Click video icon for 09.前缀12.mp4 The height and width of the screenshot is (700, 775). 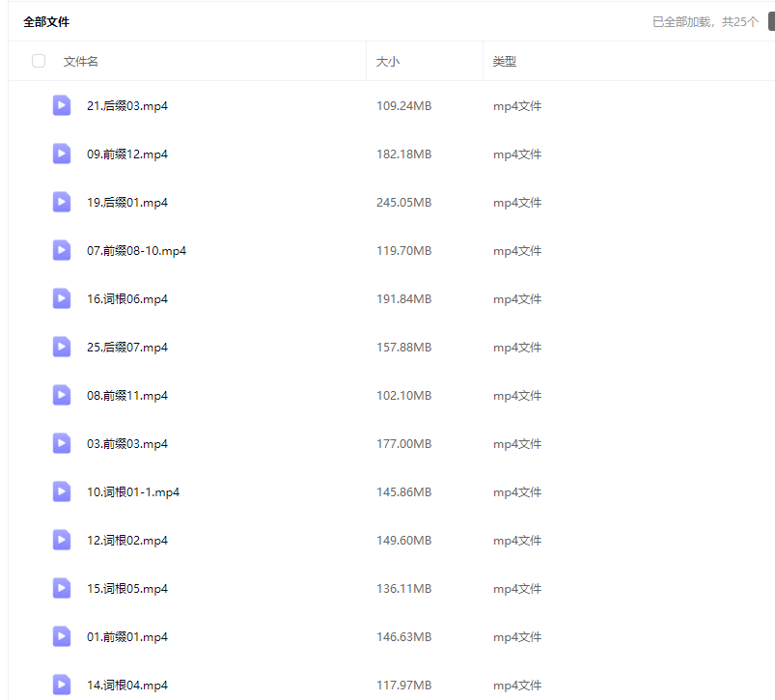click(62, 154)
